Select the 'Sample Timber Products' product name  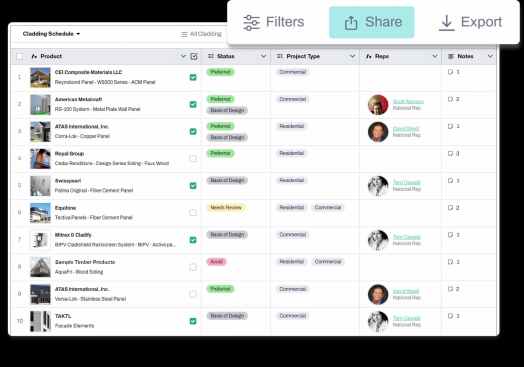click(85, 262)
